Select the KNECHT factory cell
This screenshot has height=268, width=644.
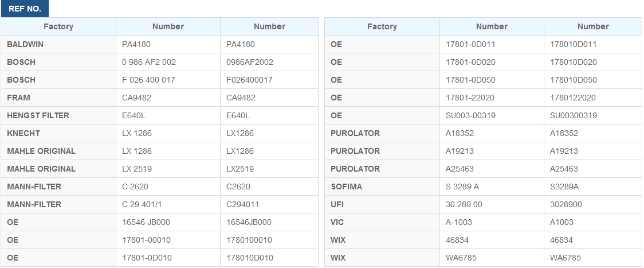tap(23, 133)
